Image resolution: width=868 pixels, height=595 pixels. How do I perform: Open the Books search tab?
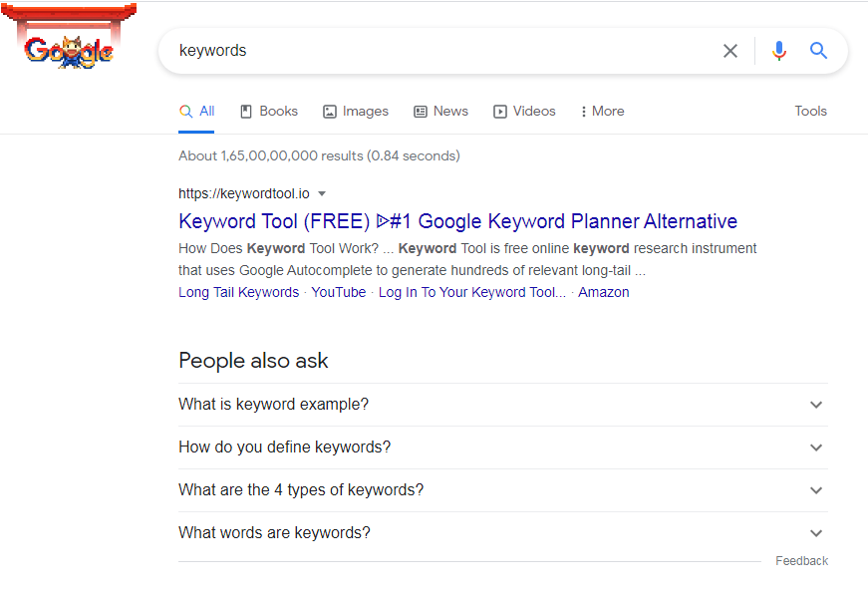269,112
